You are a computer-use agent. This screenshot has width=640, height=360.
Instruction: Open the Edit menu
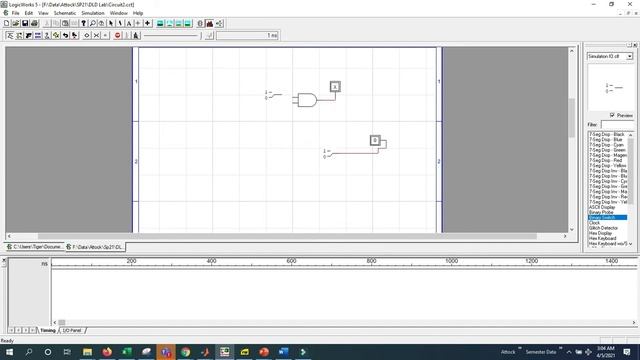coord(29,13)
